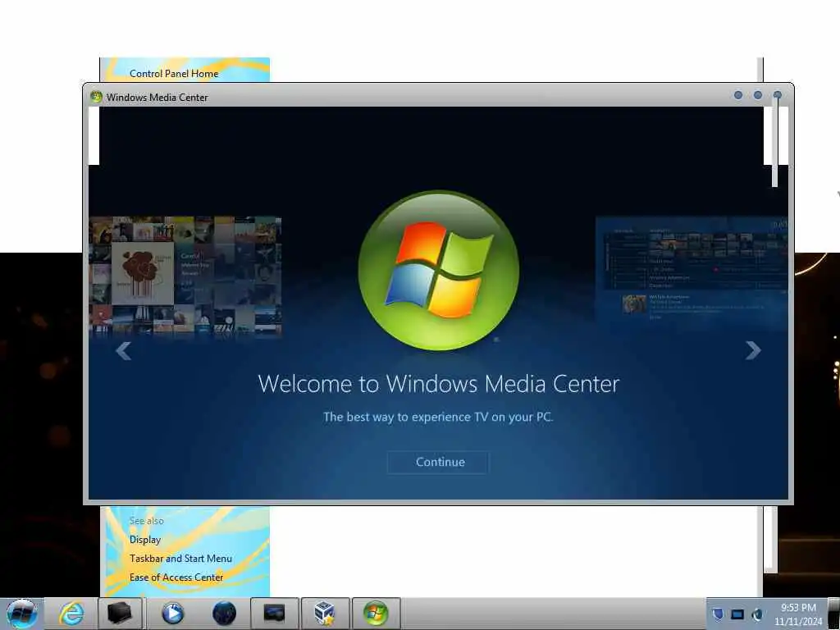Viewport: 840px width, 630px height.
Task: Select the music album collage thumbnail
Action: coord(185,276)
